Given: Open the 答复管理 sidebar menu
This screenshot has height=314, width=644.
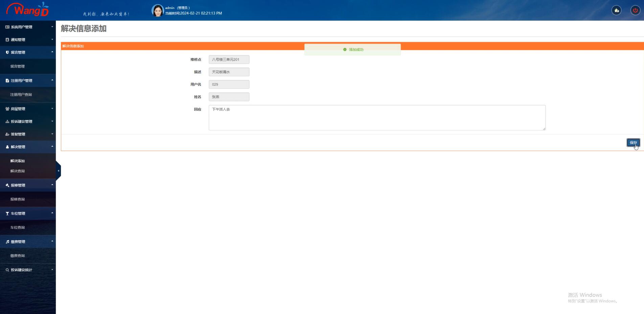Looking at the screenshot, I should 28,134.
